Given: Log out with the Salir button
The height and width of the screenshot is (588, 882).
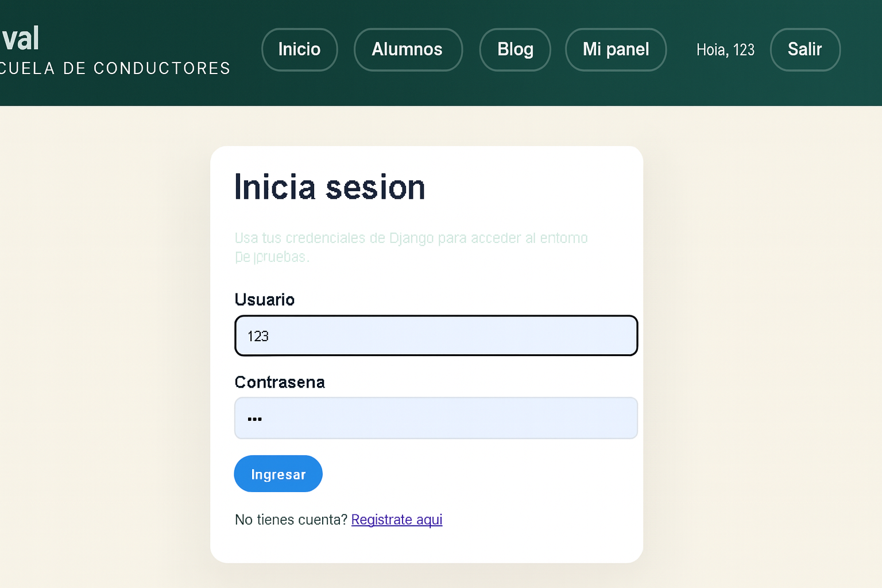Looking at the screenshot, I should (x=804, y=49).
